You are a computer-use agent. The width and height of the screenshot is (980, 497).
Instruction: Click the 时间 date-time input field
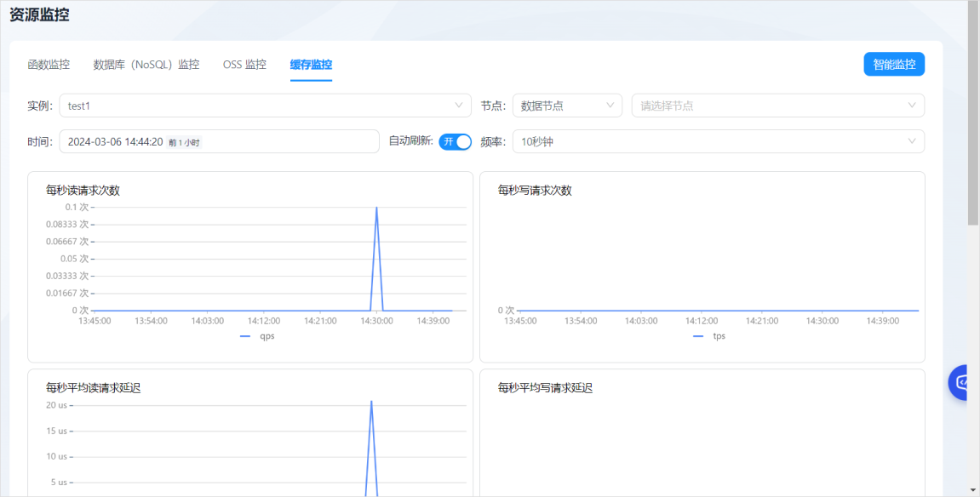[220, 141]
